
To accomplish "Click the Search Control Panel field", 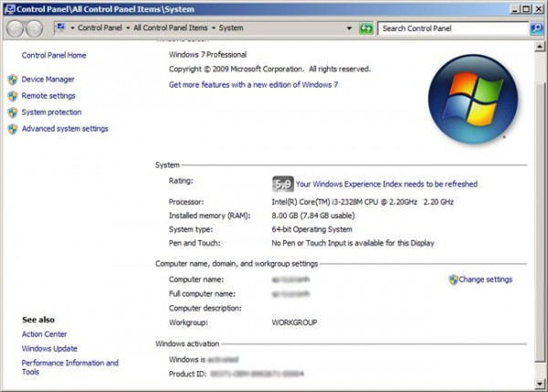I will (453, 28).
